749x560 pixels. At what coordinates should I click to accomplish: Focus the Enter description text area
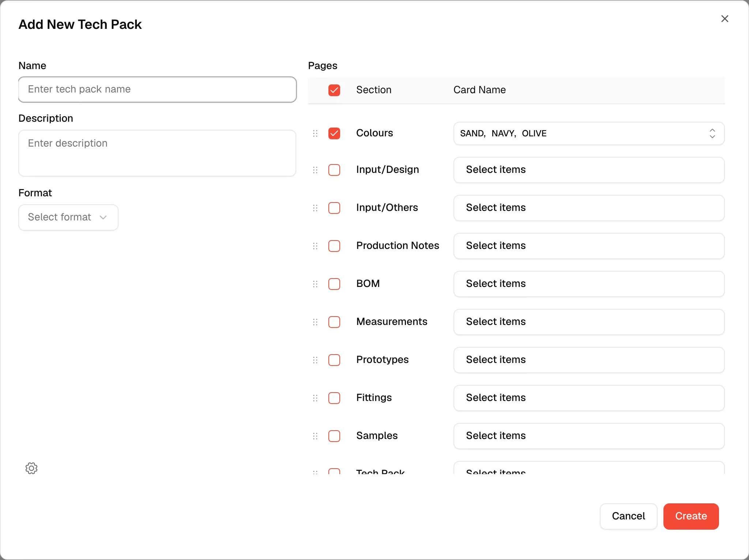pos(157,153)
